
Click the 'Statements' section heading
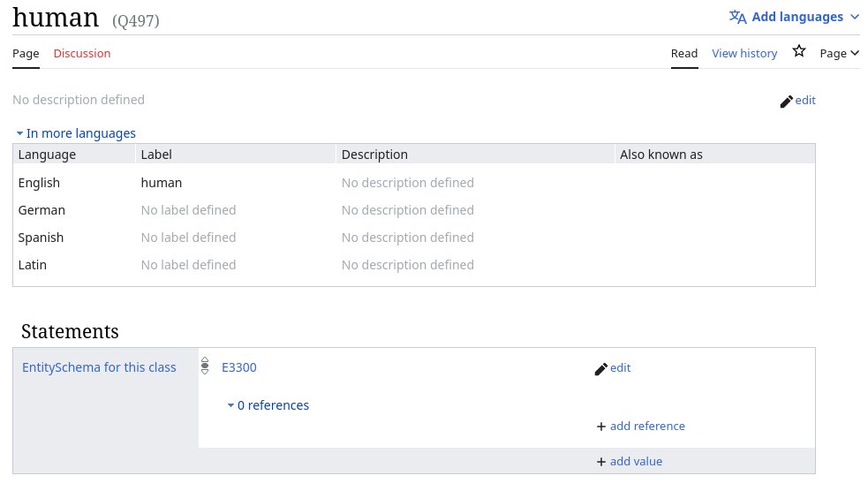pyautogui.click(x=70, y=331)
